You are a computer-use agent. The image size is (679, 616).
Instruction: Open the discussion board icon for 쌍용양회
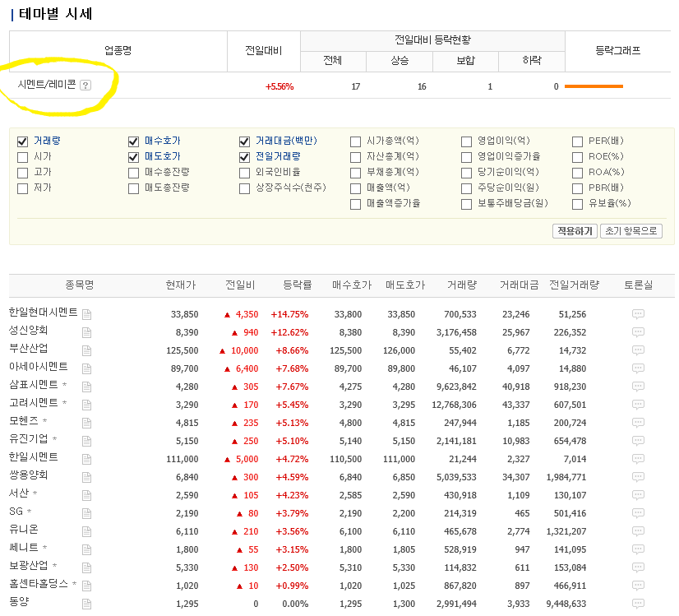(x=638, y=477)
